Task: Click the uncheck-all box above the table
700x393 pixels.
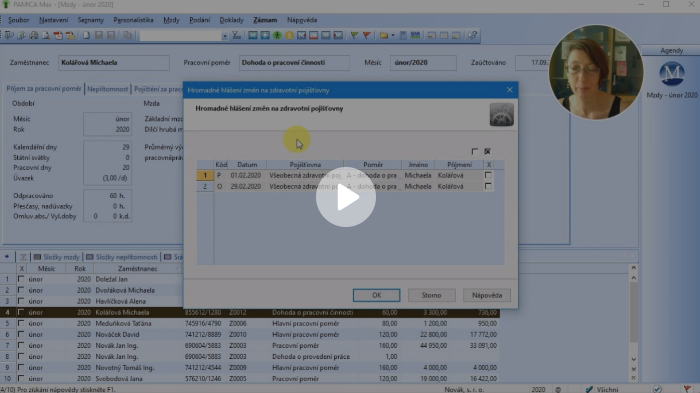Action: (475, 151)
